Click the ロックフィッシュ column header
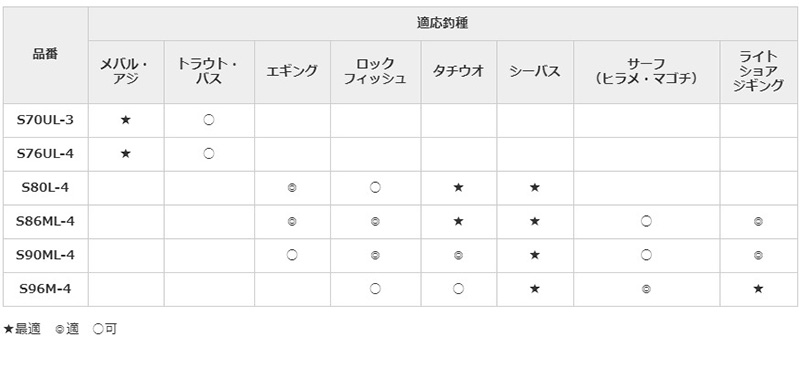800x368 pixels. [x=375, y=71]
